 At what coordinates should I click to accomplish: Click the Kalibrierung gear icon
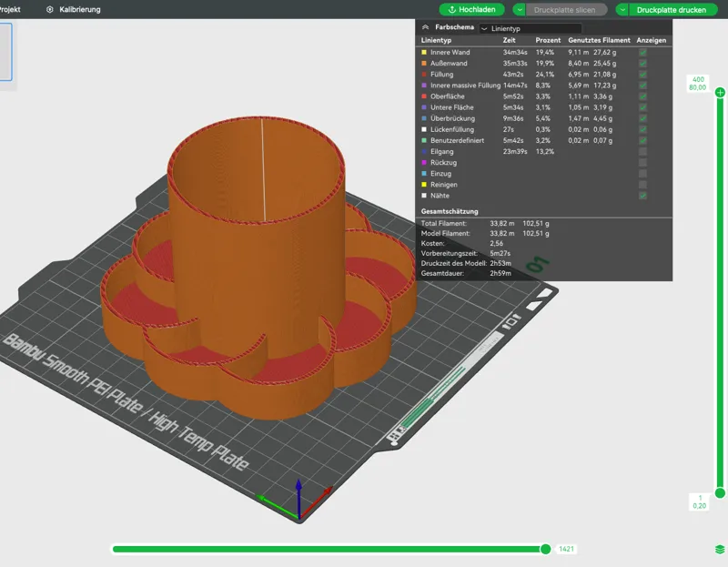pos(50,9)
